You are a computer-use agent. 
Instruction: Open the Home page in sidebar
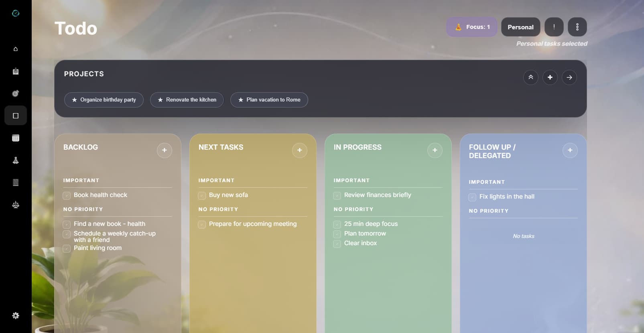(16, 49)
